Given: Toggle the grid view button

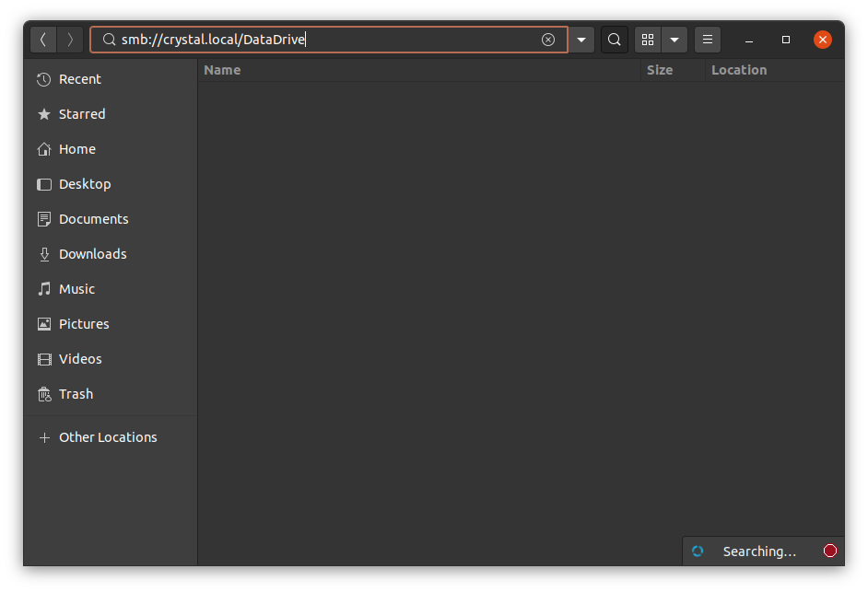Looking at the screenshot, I should click(648, 40).
